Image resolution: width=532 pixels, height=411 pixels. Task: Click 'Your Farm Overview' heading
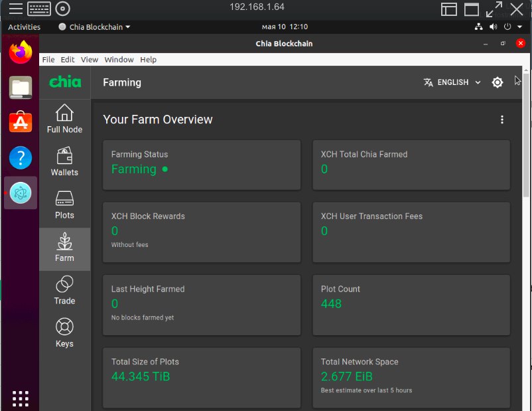click(x=158, y=120)
